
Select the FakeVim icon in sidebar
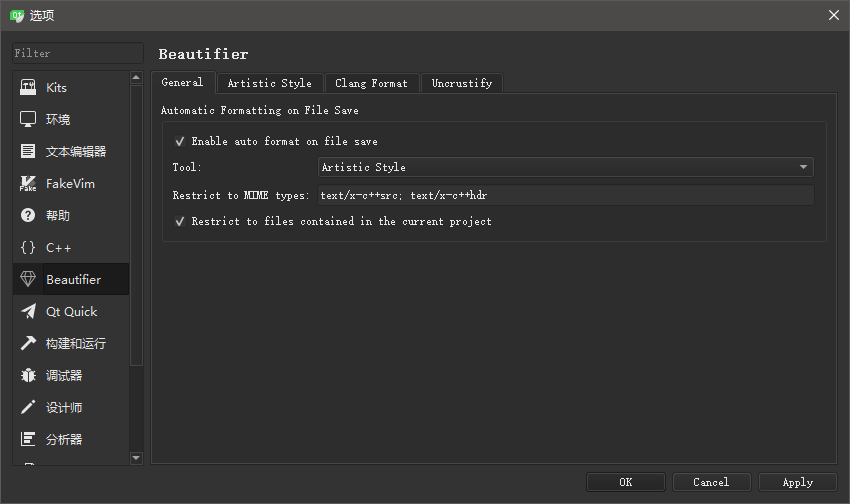28,184
